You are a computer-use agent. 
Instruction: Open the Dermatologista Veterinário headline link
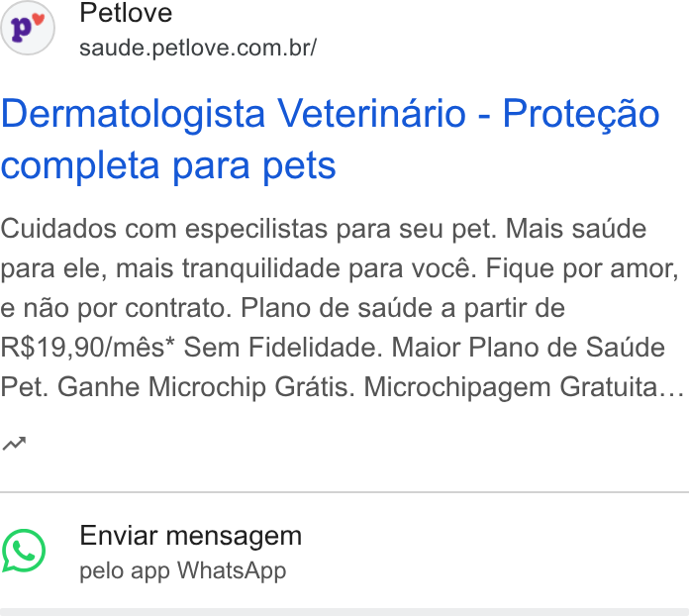coord(331,139)
